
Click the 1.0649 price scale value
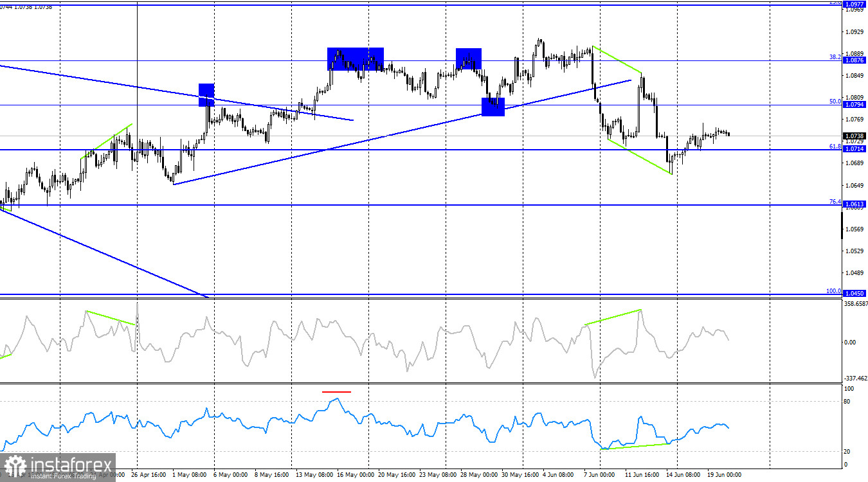click(856, 186)
